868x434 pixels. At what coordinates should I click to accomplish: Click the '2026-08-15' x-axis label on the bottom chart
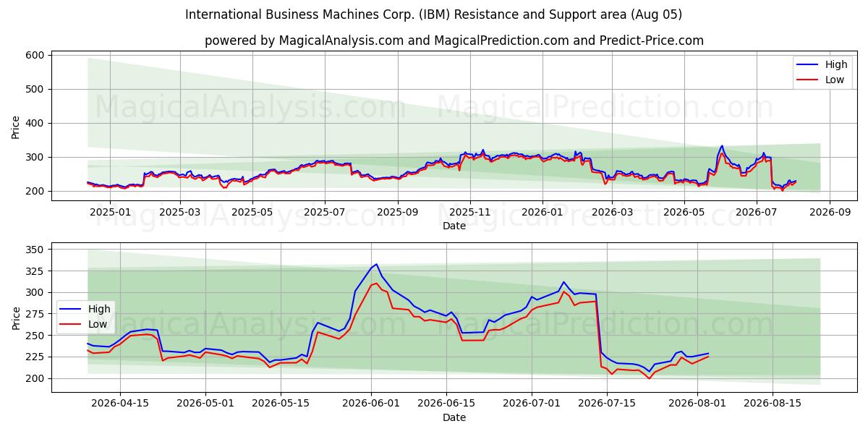point(773,404)
